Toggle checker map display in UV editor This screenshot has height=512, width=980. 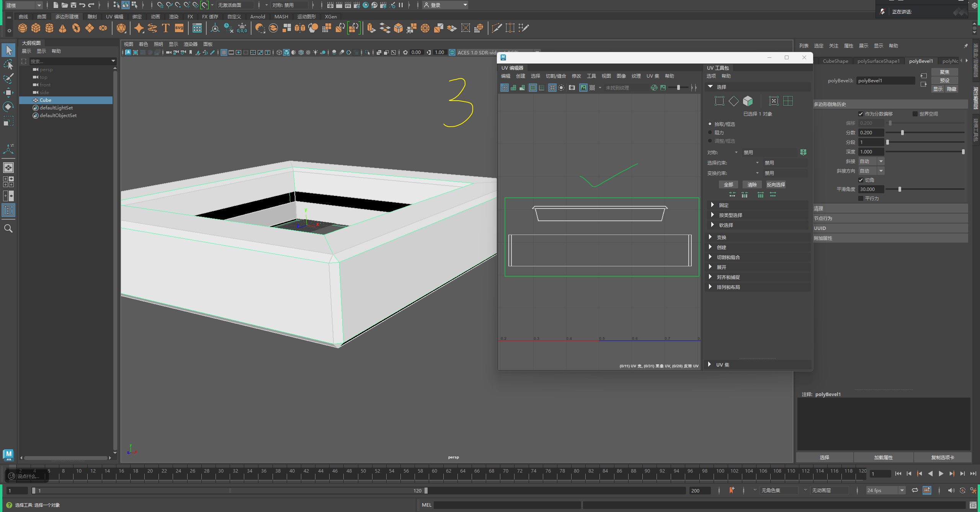click(x=592, y=88)
